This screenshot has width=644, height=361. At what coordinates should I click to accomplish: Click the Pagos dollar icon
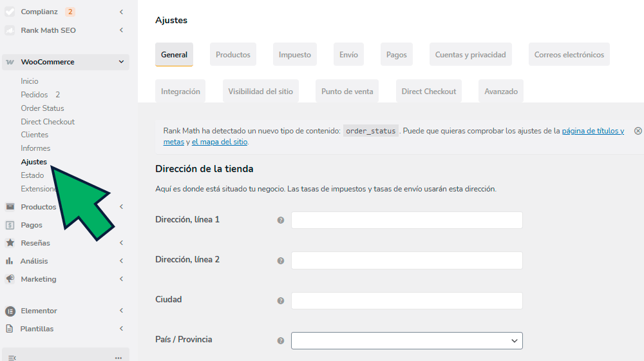[10, 225]
